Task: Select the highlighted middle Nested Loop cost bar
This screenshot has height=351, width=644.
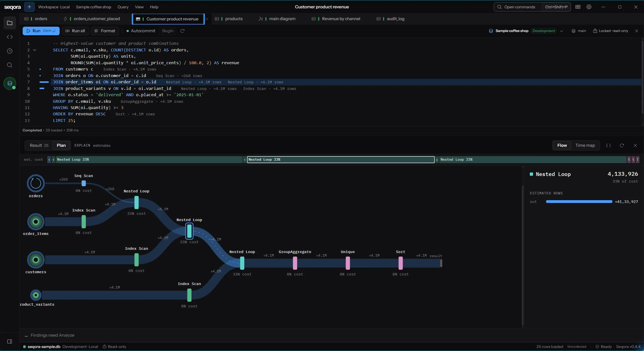Action: 341,159
